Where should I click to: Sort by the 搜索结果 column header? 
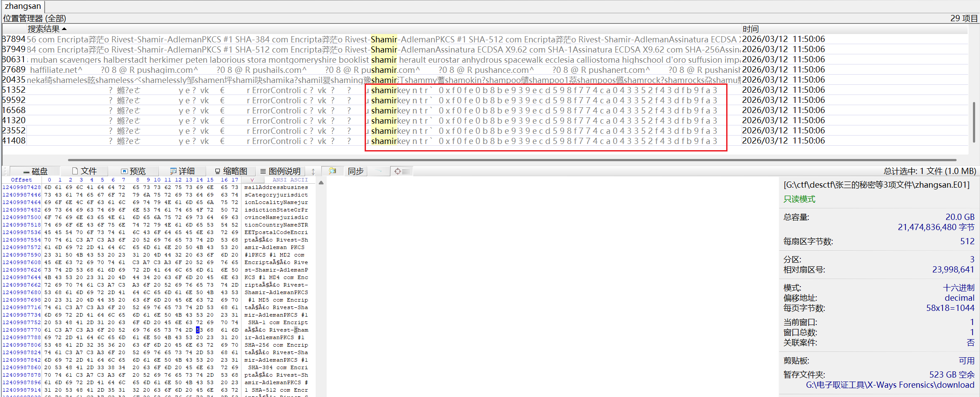click(x=44, y=29)
